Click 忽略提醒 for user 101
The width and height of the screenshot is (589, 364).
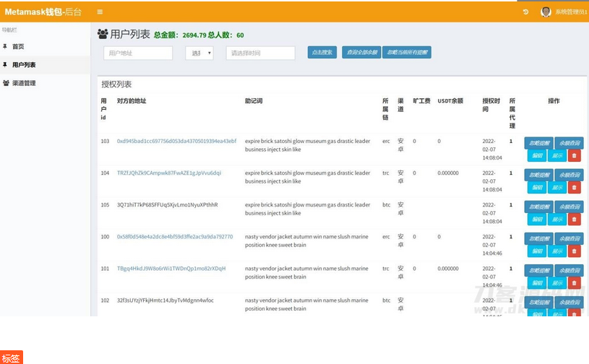538,271
